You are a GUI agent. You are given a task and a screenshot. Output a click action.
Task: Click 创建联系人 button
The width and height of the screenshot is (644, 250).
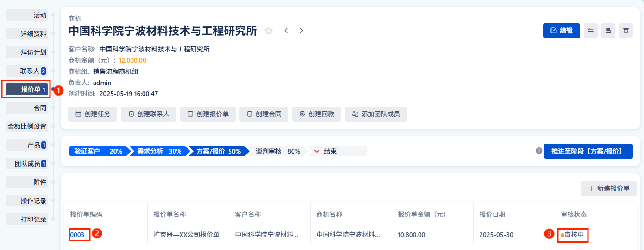click(x=149, y=114)
